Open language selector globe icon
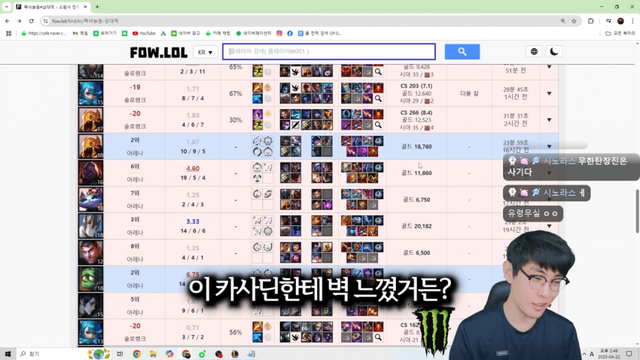 [534, 51]
